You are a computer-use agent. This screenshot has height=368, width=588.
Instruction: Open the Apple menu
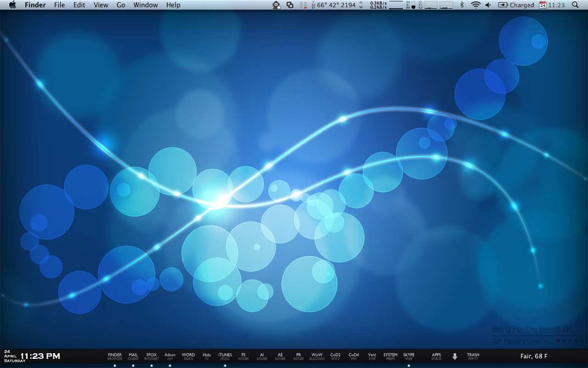[x=12, y=5]
